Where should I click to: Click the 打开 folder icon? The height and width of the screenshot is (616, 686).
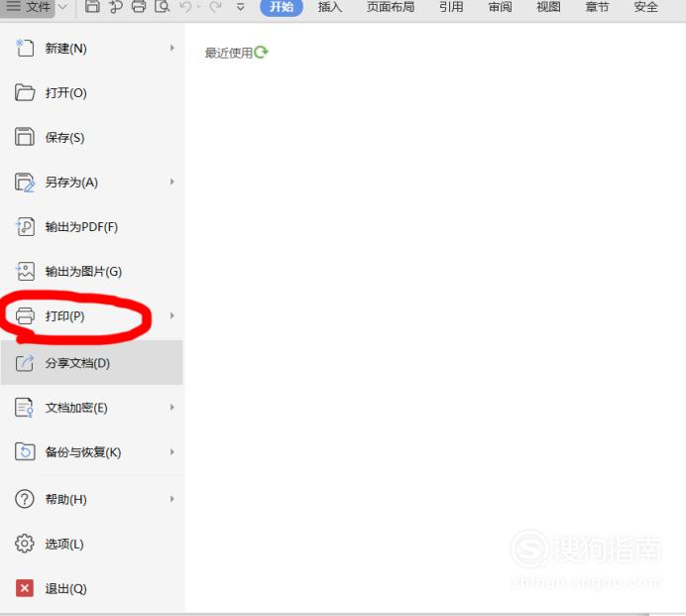(25, 93)
